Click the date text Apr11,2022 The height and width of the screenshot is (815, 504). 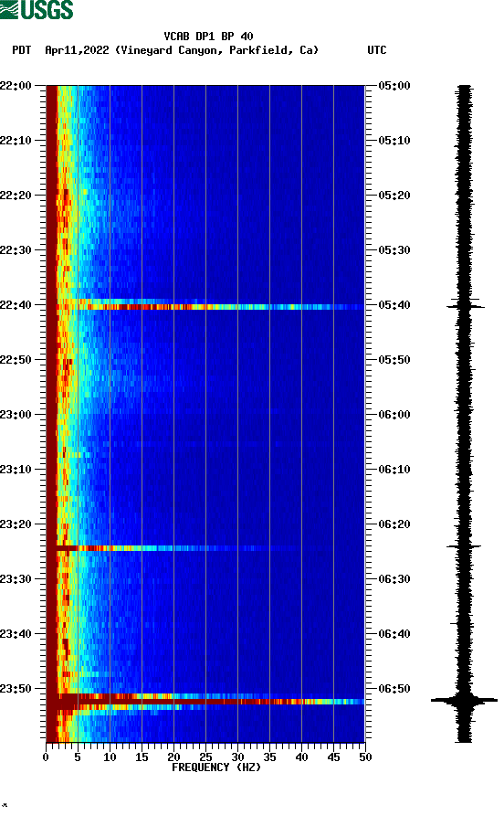click(x=77, y=50)
